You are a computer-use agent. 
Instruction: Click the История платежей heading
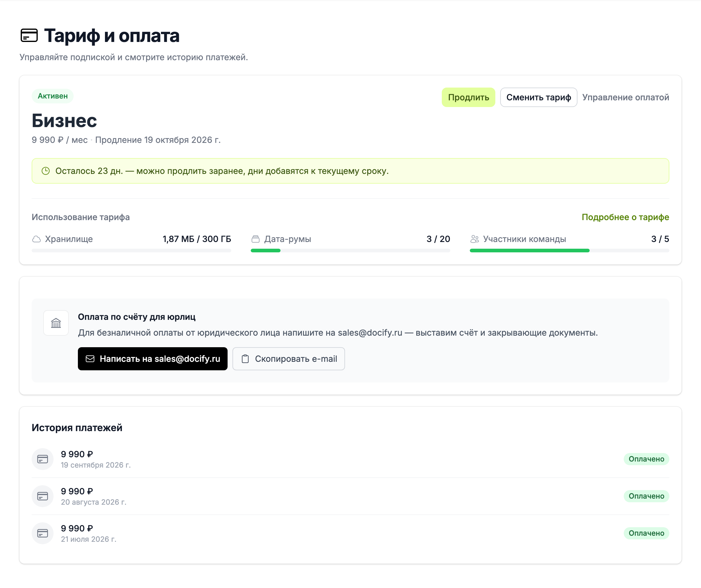[x=77, y=428]
